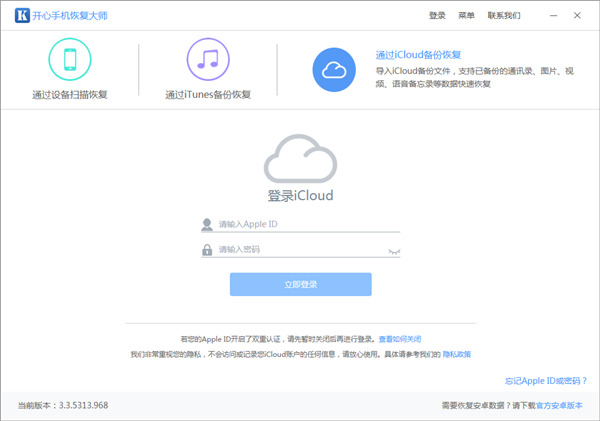Click the version text 当前版本：3.3.5313.968
The image size is (600, 421).
[x=63, y=405]
